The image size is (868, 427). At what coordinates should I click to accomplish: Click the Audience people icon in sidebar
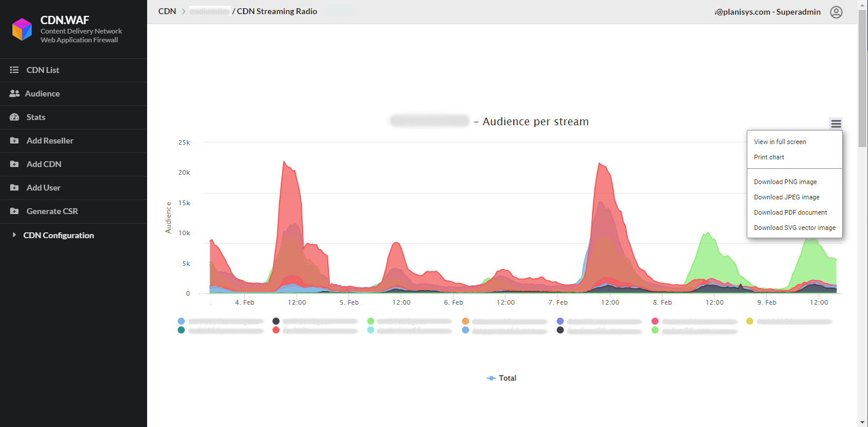coord(15,94)
